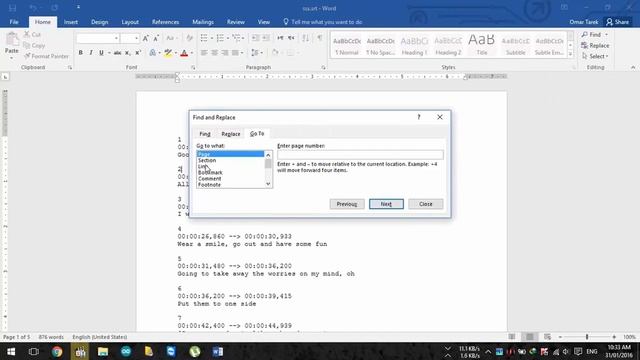Screen dimensions: 640x360
Task: Switch to the Review ribbon tab
Action: click(236, 22)
